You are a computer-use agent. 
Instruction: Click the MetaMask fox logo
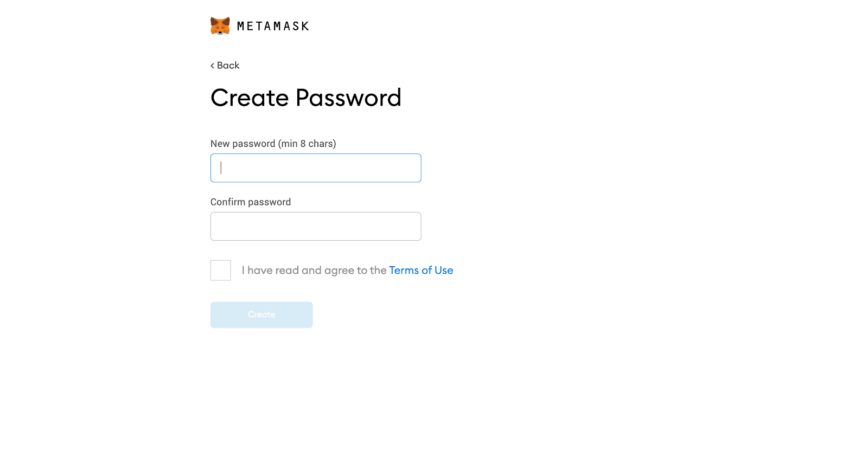click(220, 26)
